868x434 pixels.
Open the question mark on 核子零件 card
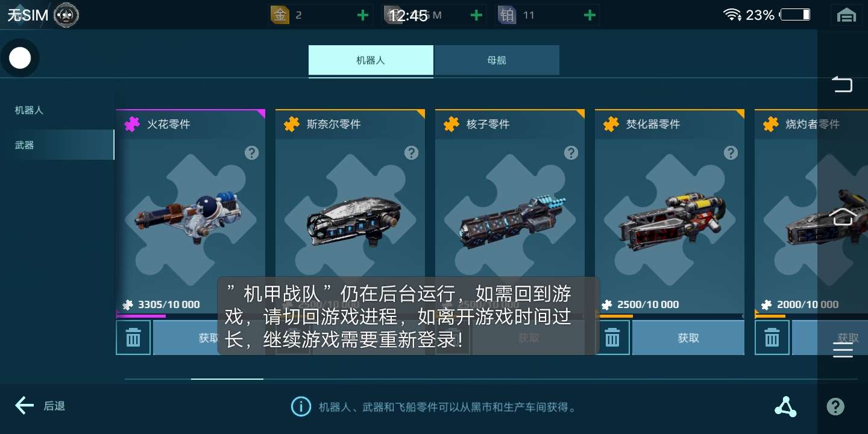pos(571,153)
